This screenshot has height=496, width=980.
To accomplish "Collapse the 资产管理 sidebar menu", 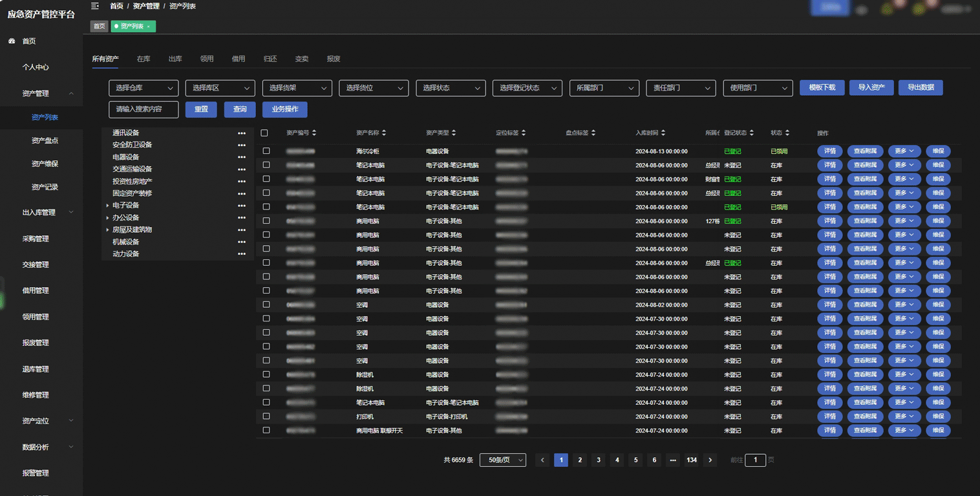I will (41, 93).
